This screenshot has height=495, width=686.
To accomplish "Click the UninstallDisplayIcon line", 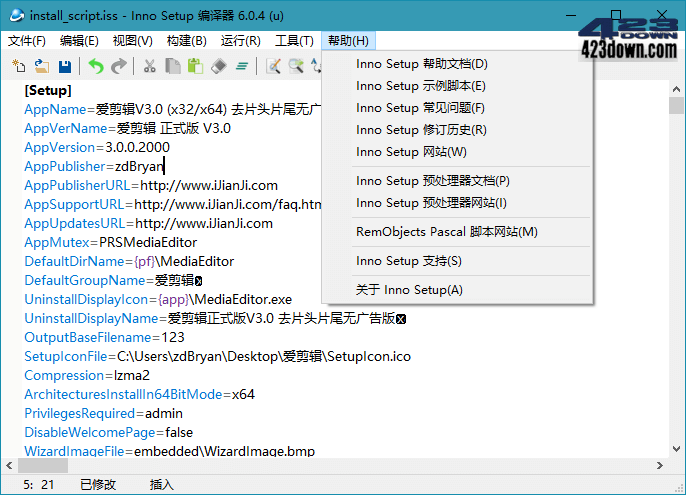I will pyautogui.click(x=158, y=300).
